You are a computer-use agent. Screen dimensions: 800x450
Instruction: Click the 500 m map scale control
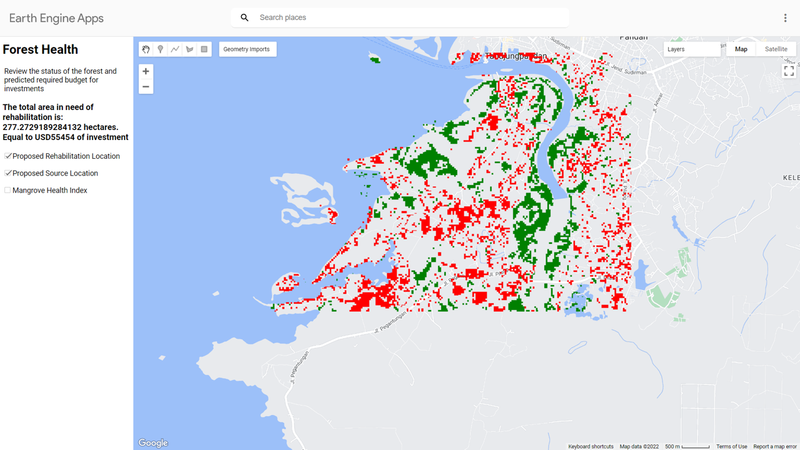tap(687, 446)
